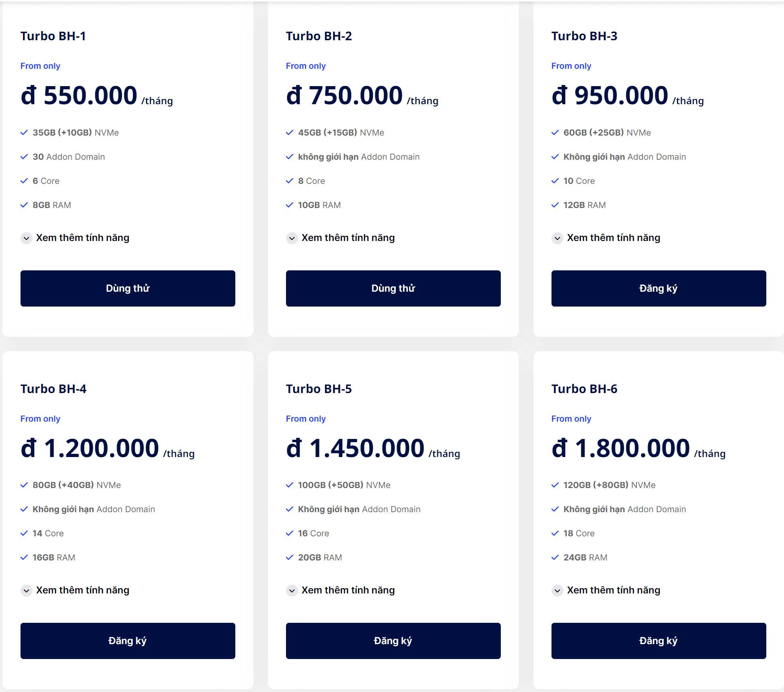
Task: Expand Xem thêm tính năng under Turbo BH-6
Action: click(558, 591)
